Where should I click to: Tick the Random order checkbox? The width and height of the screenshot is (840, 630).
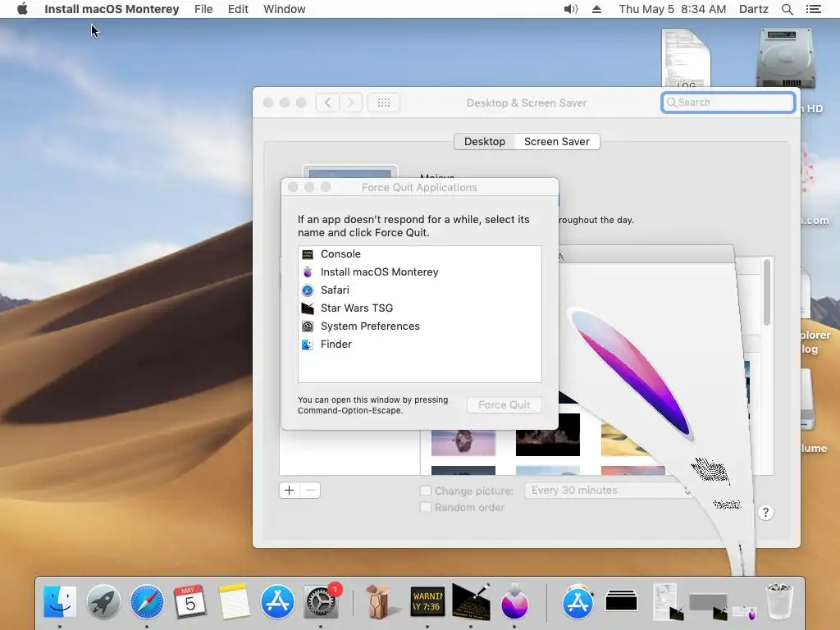tap(426, 507)
